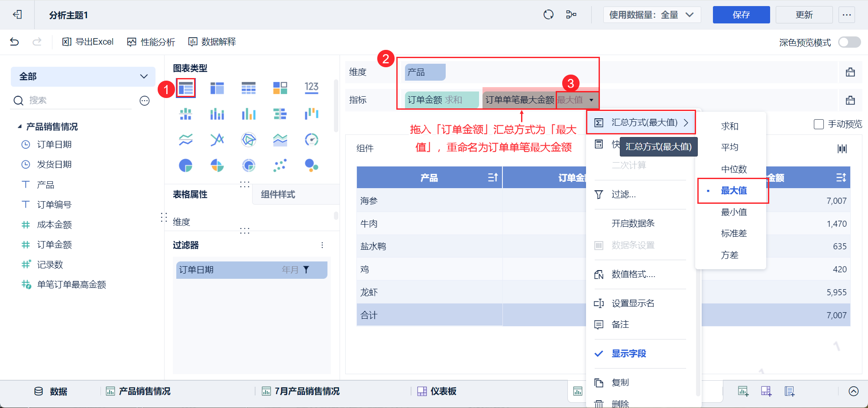Open 性能分析 from the toolbar
The height and width of the screenshot is (408, 868).
151,42
